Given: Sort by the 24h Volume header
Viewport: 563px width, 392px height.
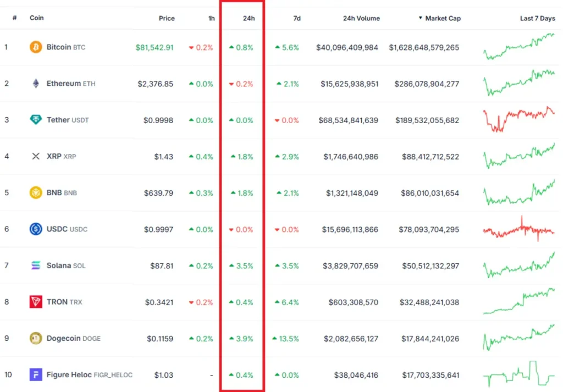Looking at the screenshot, I should (361, 18).
